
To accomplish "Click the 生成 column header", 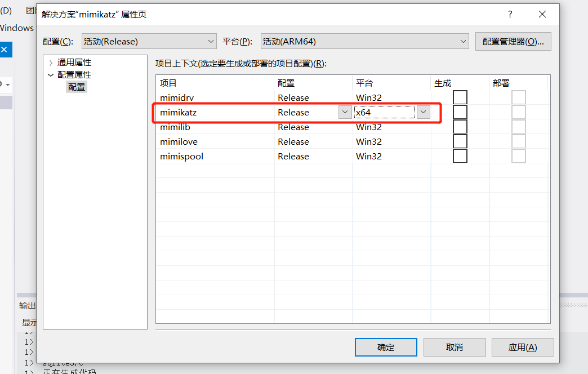I will click(460, 83).
